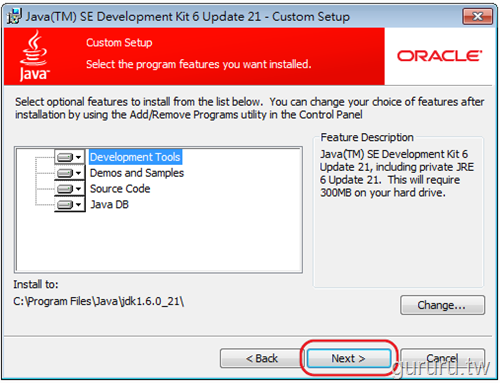Click 'Select the program features you want installed.' text

pyautogui.click(x=199, y=64)
